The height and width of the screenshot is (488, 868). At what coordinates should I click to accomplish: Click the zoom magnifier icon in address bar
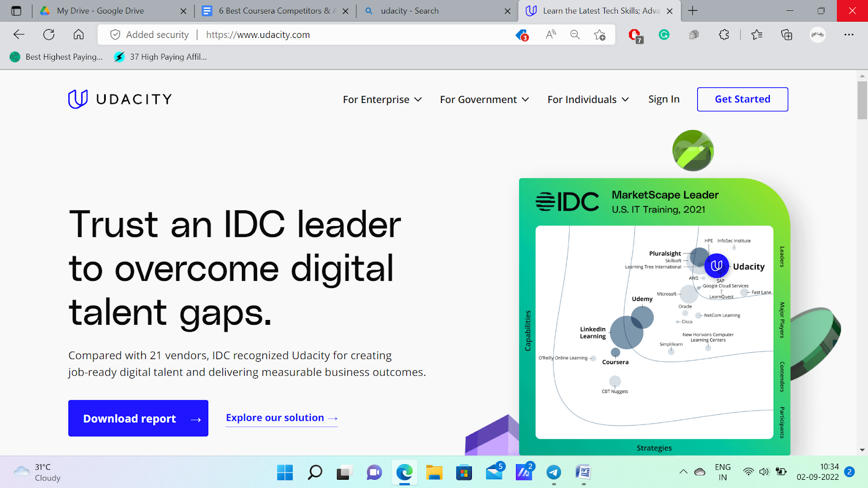click(x=575, y=35)
